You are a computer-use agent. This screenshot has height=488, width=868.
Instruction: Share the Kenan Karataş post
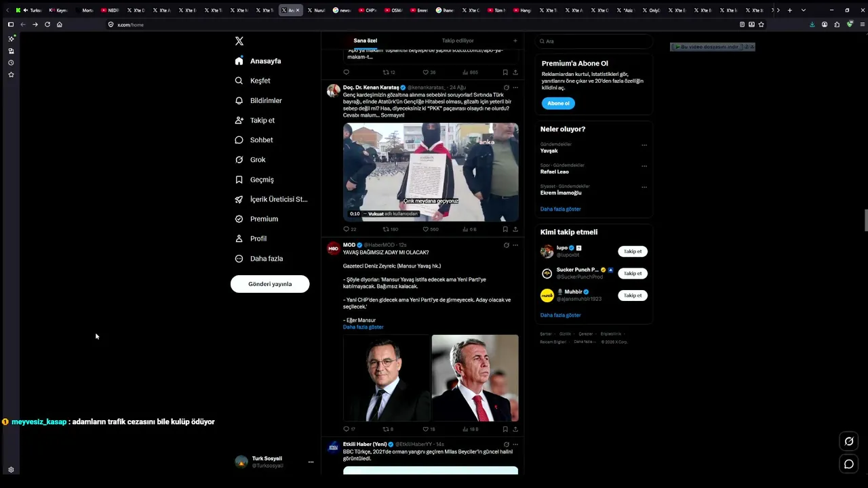(x=515, y=229)
